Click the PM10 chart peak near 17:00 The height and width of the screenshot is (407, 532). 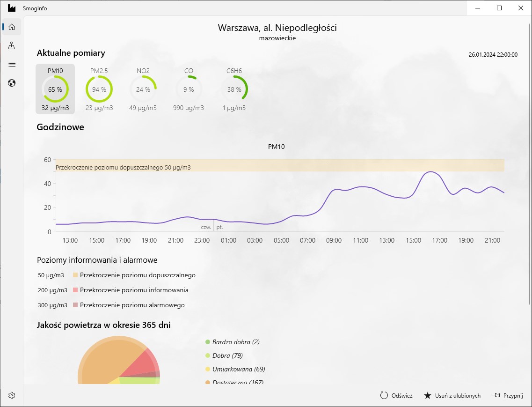coord(430,171)
